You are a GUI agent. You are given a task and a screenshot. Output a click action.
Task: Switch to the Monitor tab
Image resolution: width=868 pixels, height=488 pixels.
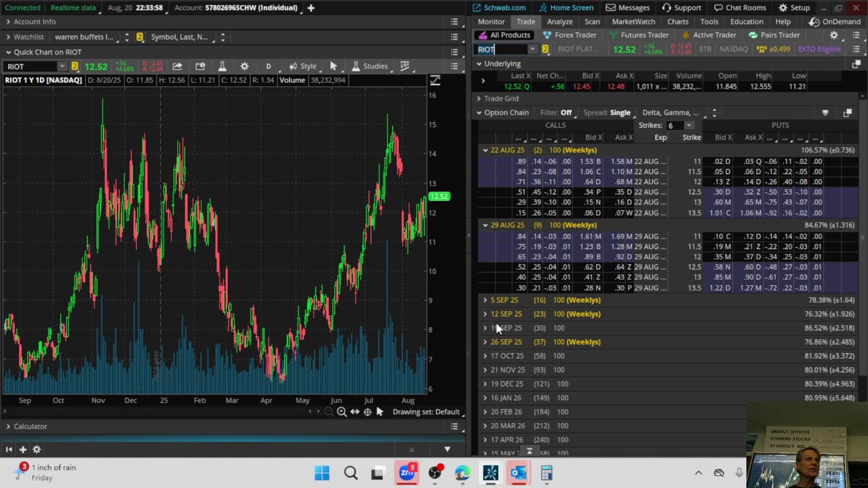pyautogui.click(x=491, y=22)
